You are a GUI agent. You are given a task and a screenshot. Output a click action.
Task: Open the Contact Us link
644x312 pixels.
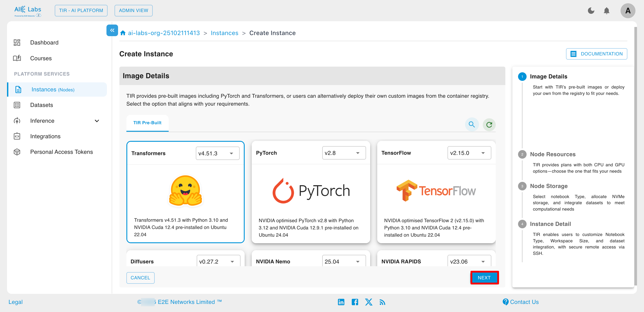pos(524,302)
